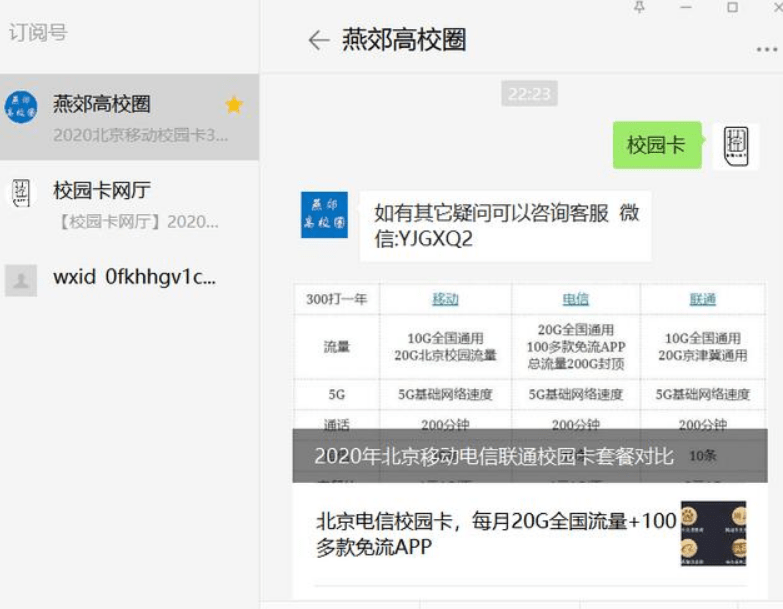The image size is (783, 609).
Task: Click the gray default avatar of wxid_0fkhhgv1c
Action: pyautogui.click(x=21, y=279)
